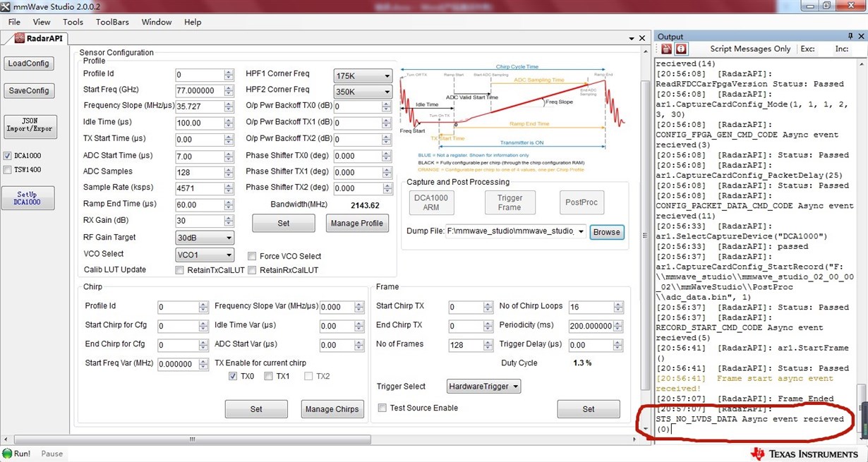868x462 pixels.
Task: Click Set button in Chirp section
Action: point(256,409)
